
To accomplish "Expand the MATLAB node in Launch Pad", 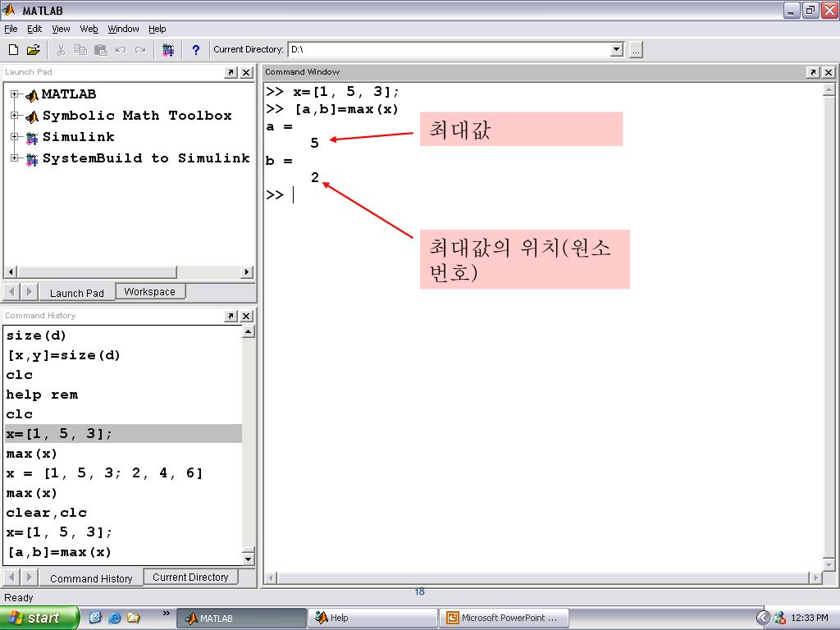I will pyautogui.click(x=15, y=94).
